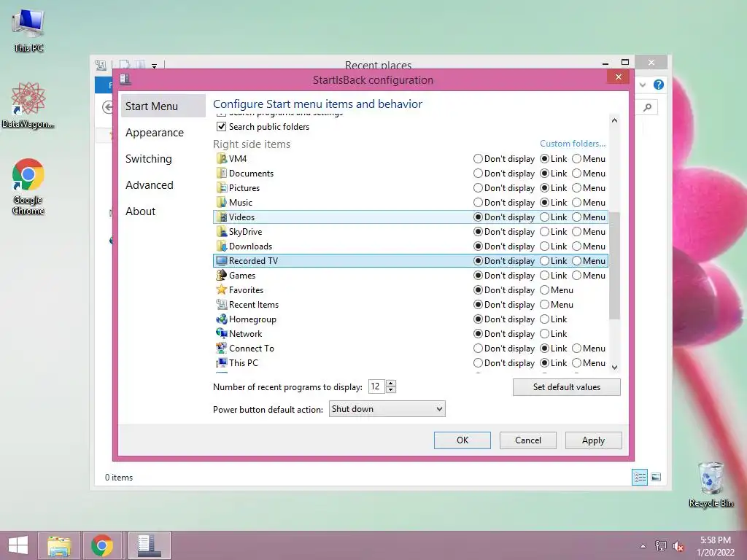Click the Games chess piece icon
Viewport: 747px width, 560px height.
(221, 275)
